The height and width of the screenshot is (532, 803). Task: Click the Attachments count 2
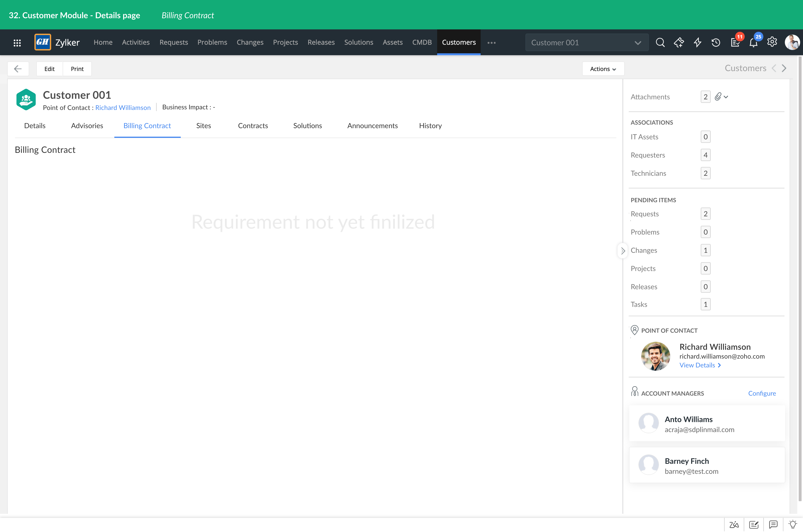tap(705, 97)
